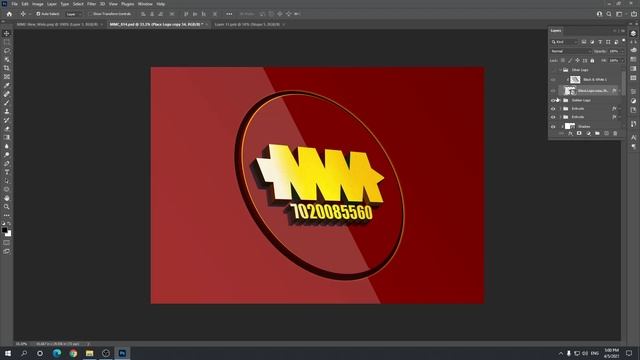Open the workspace switcher button at top right
Image resolution: width=640 pixels, height=360 pixels.
pos(619,14)
